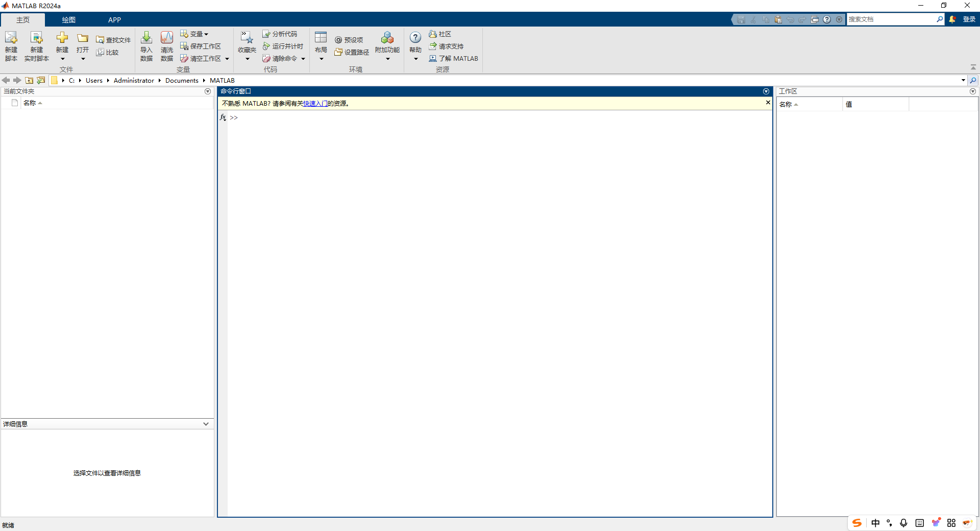This screenshot has width=980, height=531.
Task: Click the New Script (新建脚本) icon
Action: pos(11,38)
